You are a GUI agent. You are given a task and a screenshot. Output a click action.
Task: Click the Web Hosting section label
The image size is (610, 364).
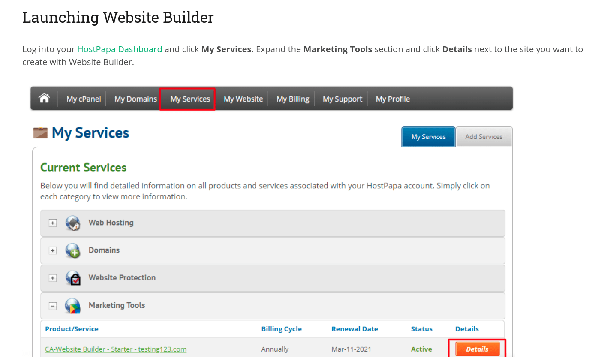111,223
